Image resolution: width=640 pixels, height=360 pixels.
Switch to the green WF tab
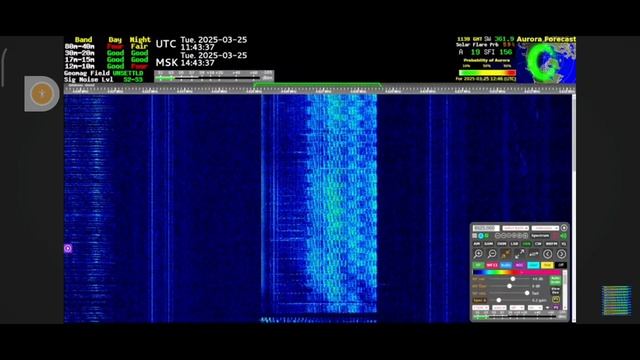click(x=478, y=265)
